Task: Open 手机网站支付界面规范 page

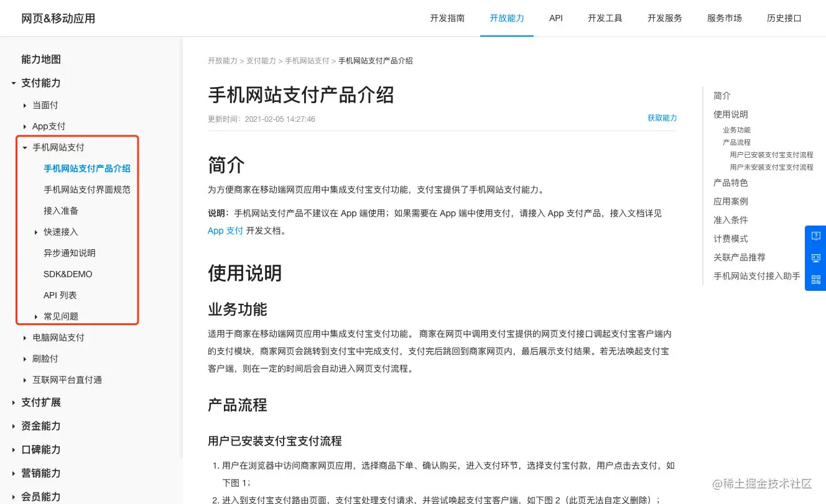Action: tap(87, 190)
